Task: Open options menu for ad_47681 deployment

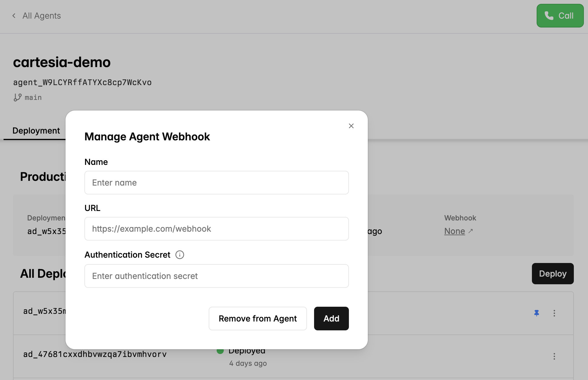Action: (554, 357)
